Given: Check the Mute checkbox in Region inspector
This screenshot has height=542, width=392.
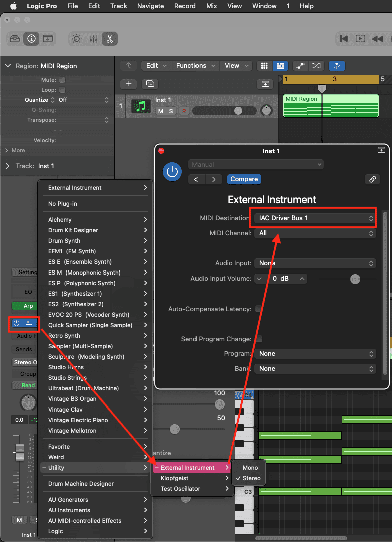Looking at the screenshot, I should [62, 80].
